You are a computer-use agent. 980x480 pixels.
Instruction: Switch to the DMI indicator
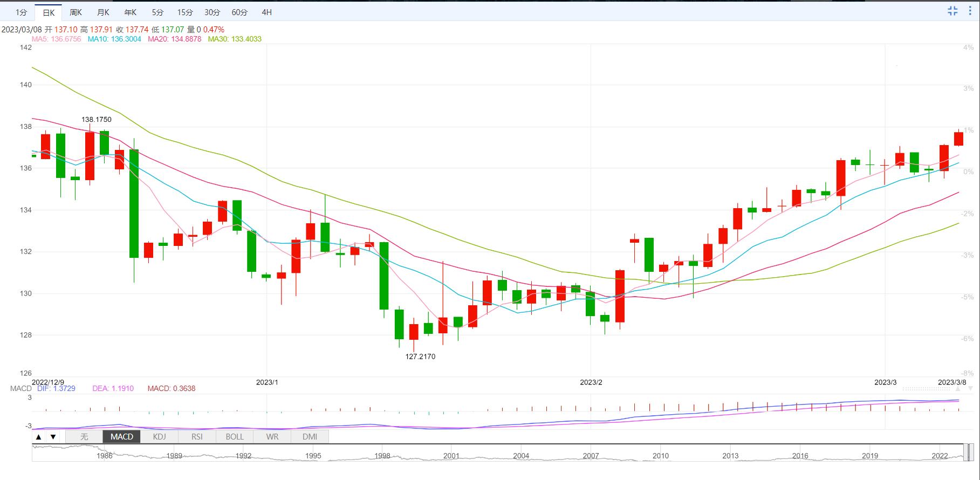coord(310,437)
